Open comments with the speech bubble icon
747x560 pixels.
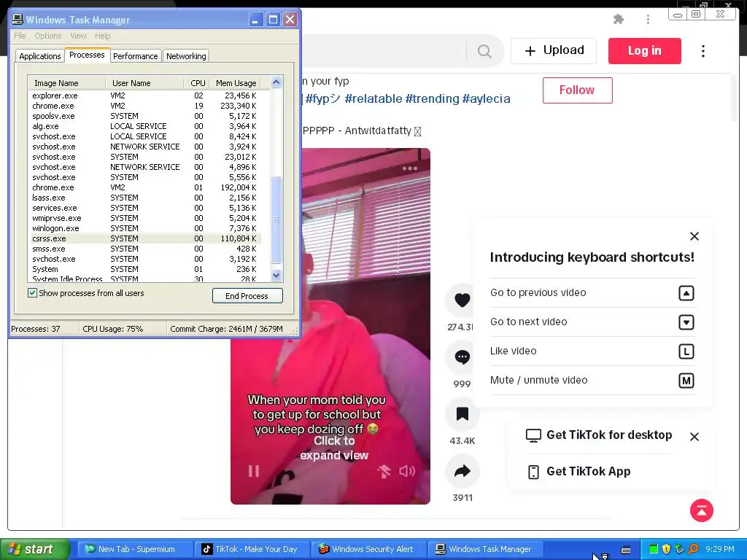click(x=462, y=357)
